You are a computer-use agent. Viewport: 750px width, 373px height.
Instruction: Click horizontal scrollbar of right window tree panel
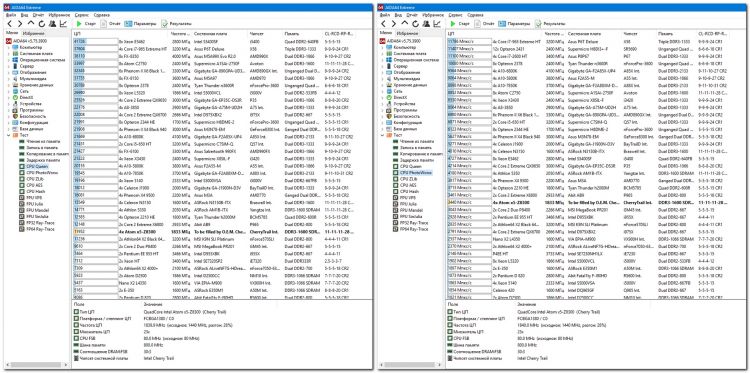[x=410, y=365]
